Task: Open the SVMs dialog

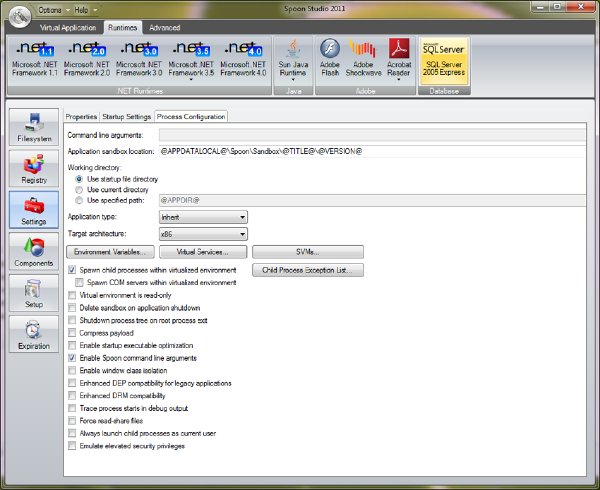Action: 308,252
